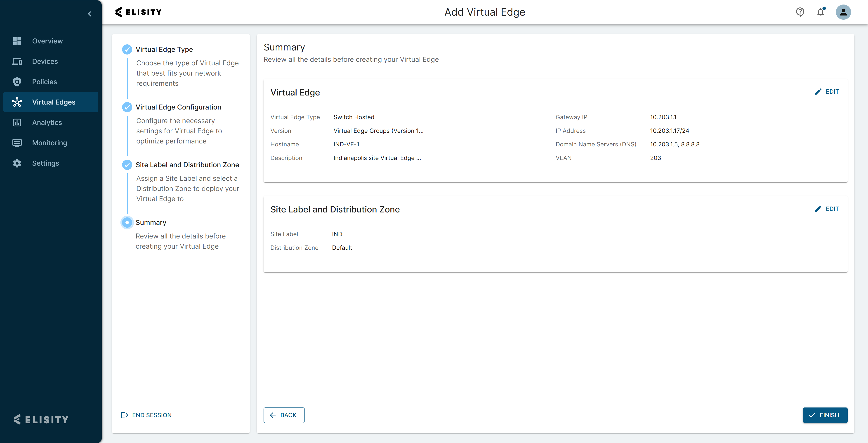Edit Site Label and Distribution Zone section

827,209
